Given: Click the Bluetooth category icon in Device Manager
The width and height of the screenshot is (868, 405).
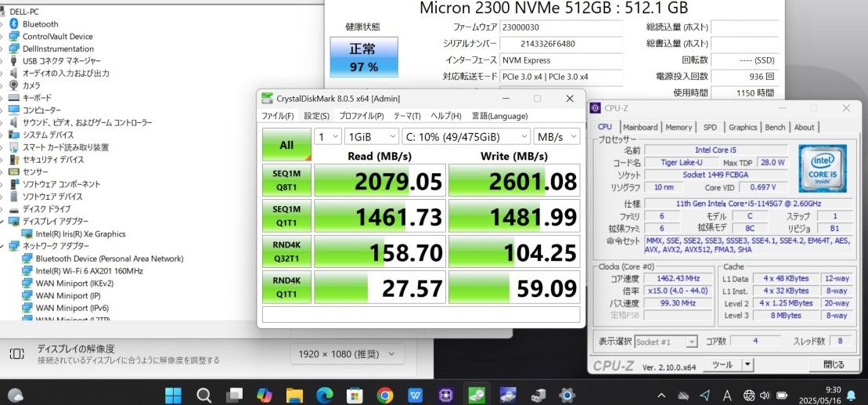Looking at the screenshot, I should click(x=14, y=24).
